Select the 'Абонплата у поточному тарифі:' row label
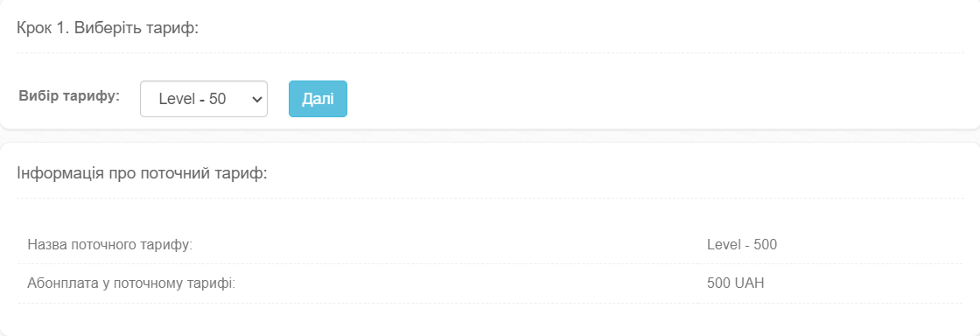 (x=131, y=283)
